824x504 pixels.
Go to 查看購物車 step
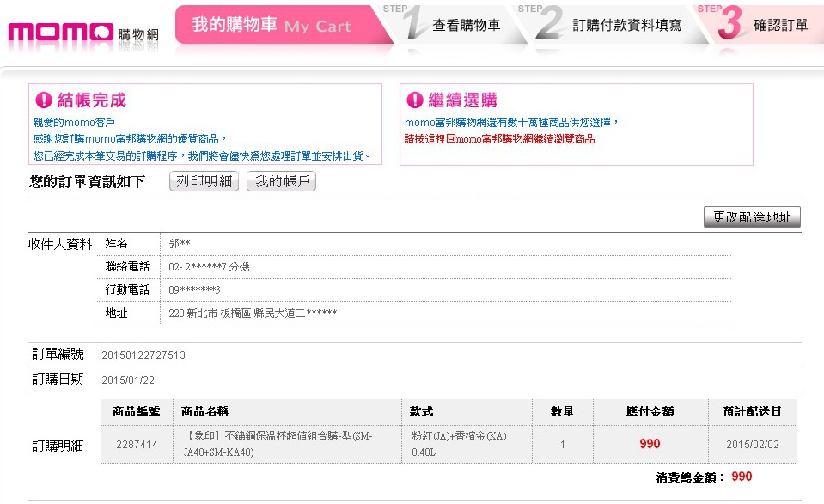pyautogui.click(x=466, y=26)
